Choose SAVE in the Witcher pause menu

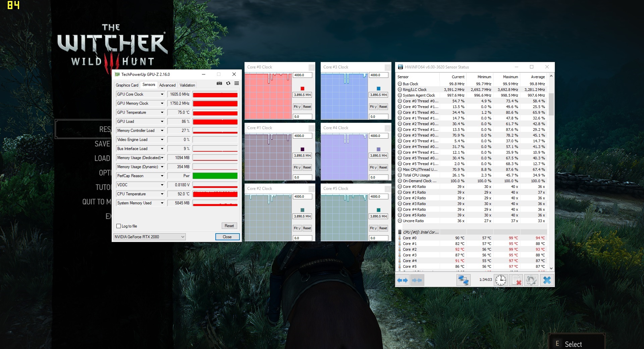tap(102, 144)
